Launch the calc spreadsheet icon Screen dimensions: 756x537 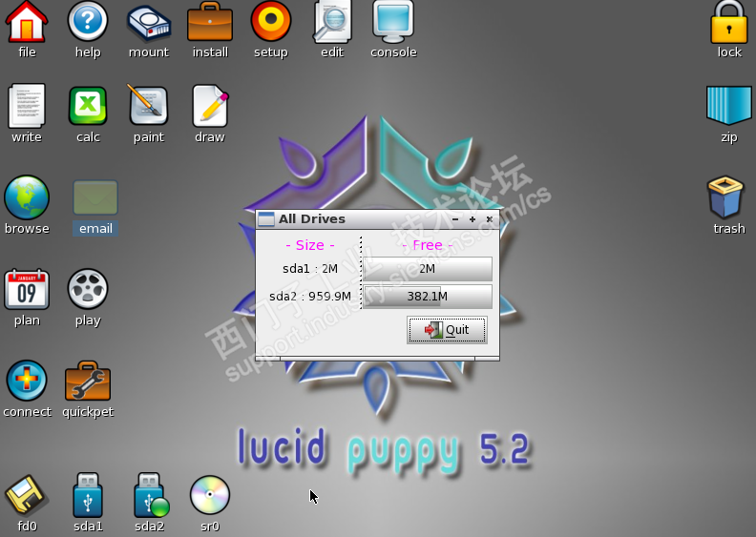(87, 106)
